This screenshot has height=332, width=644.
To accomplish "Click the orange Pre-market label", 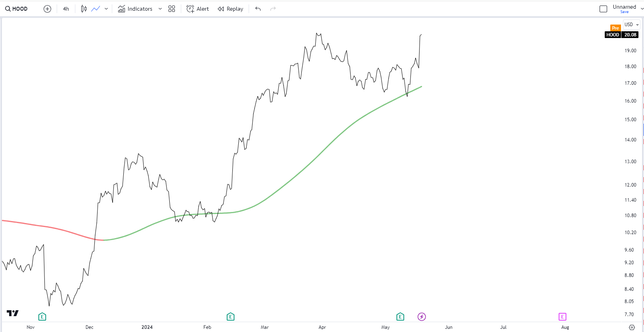I will tap(615, 28).
